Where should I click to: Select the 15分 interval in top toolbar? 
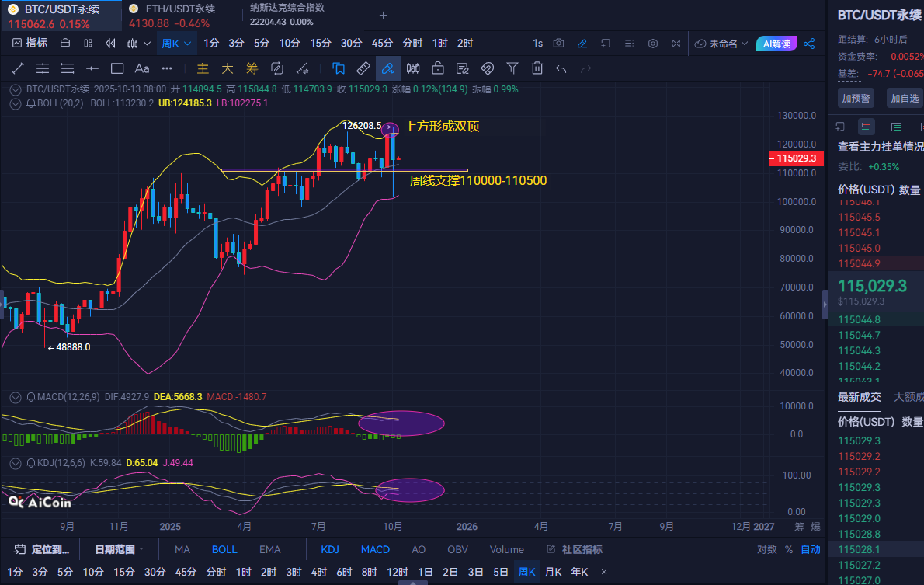coord(321,43)
